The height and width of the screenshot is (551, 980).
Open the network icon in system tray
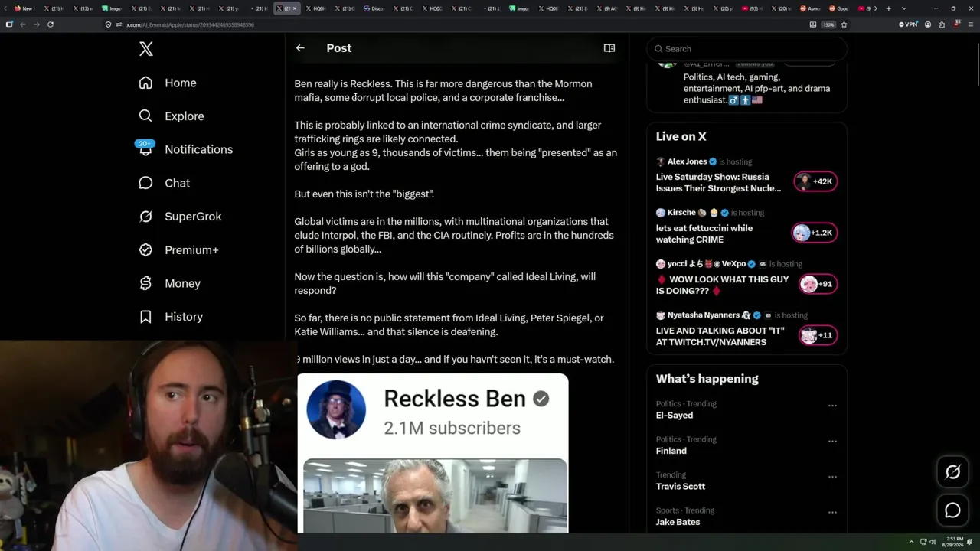(923, 542)
